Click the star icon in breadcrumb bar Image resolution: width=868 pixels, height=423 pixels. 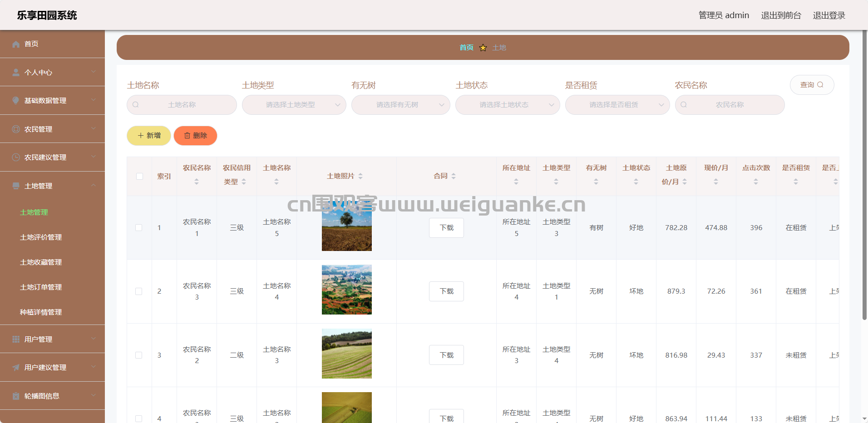coord(483,48)
